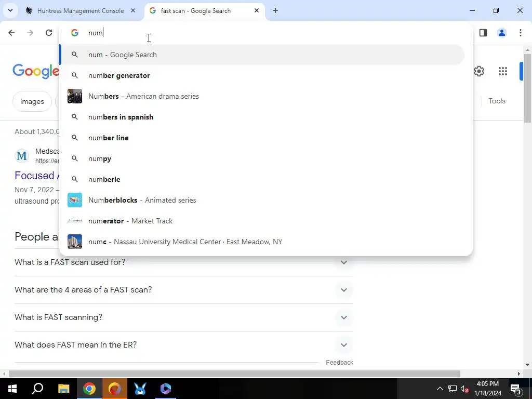The height and width of the screenshot is (399, 532).
Task: Choose 'Numberblocks - Animated series' suggestion
Action: [262, 200]
